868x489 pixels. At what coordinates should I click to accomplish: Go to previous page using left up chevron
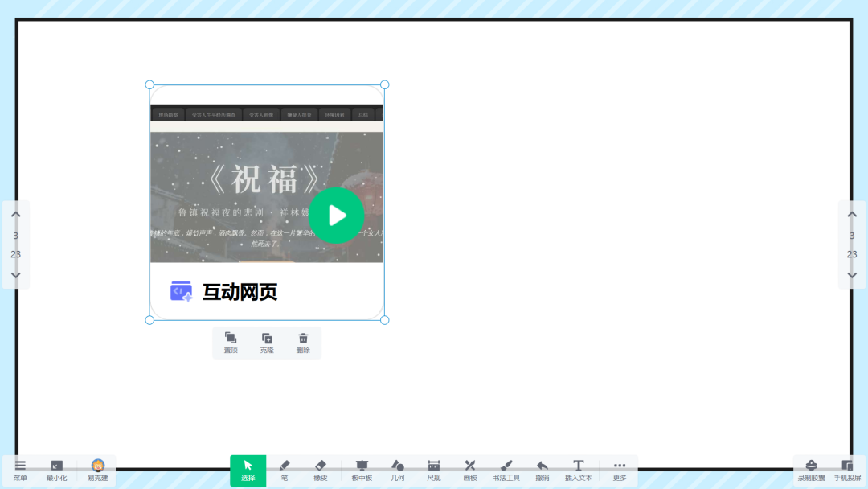tap(15, 214)
